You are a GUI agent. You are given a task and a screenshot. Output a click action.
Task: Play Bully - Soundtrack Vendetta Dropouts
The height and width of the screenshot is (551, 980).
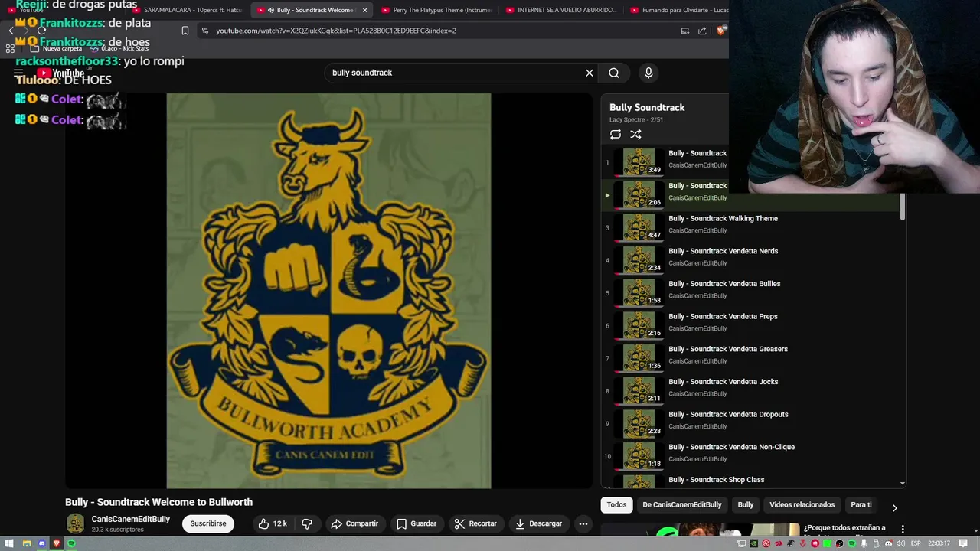[728, 415]
